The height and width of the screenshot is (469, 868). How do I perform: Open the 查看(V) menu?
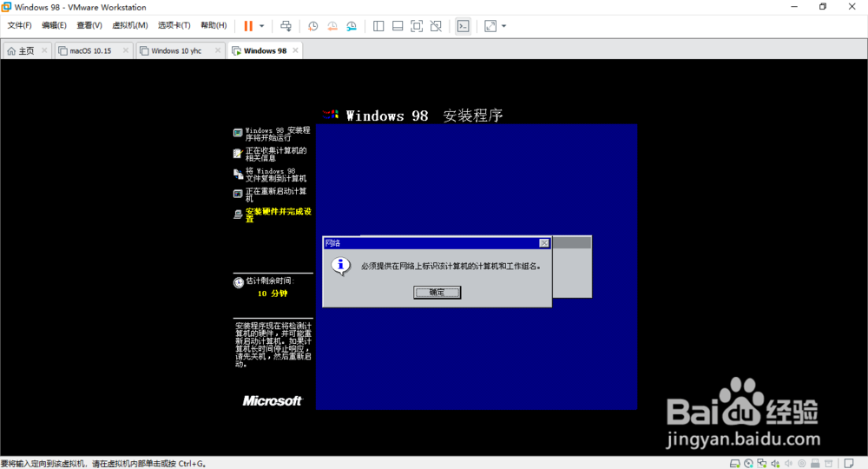point(89,25)
